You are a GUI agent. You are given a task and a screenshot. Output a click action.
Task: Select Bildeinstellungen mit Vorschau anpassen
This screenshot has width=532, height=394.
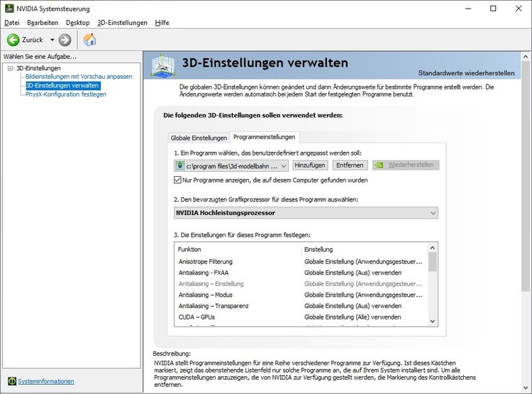click(79, 77)
